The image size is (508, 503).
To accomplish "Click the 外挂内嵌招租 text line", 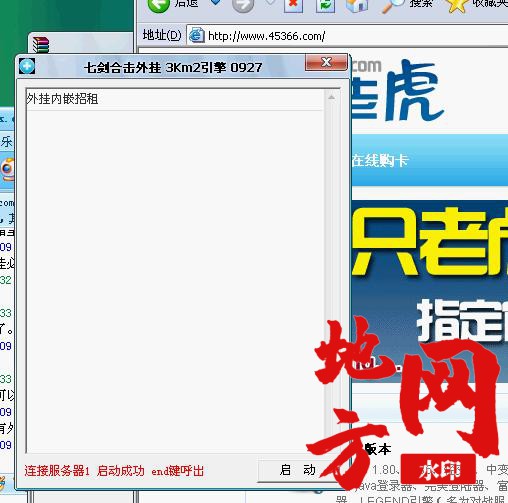I will pyautogui.click(x=62, y=99).
